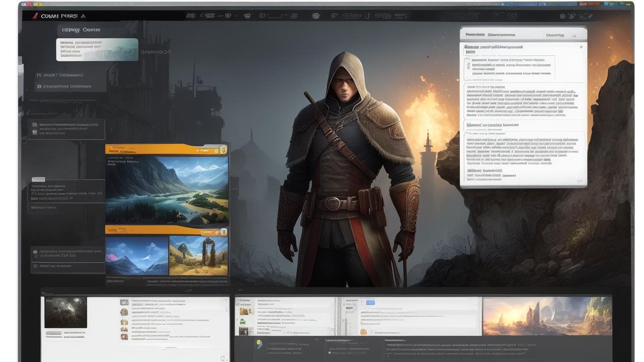Click the yellow-blue icon in bottom dark panel

[260, 344]
